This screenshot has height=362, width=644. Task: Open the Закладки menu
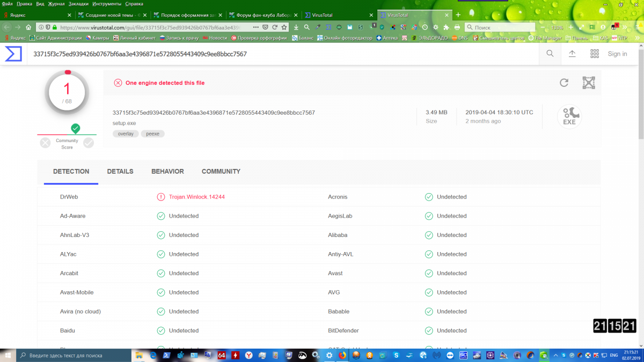pos(79,4)
